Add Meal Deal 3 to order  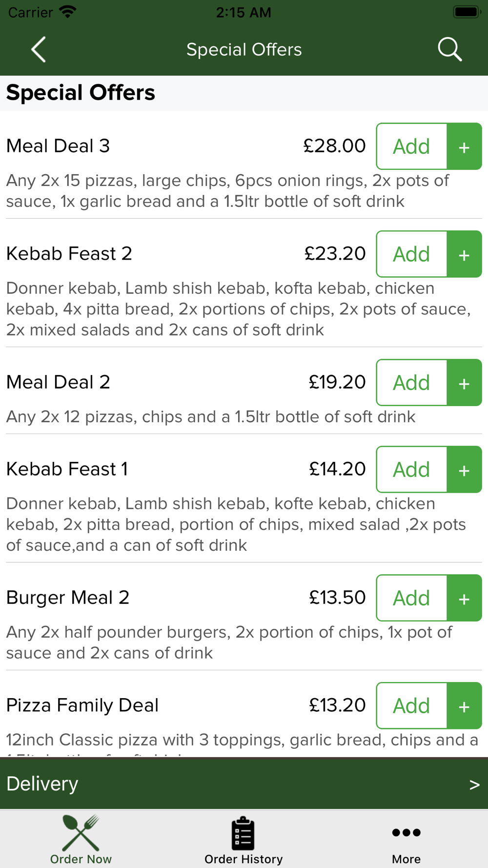tap(412, 146)
